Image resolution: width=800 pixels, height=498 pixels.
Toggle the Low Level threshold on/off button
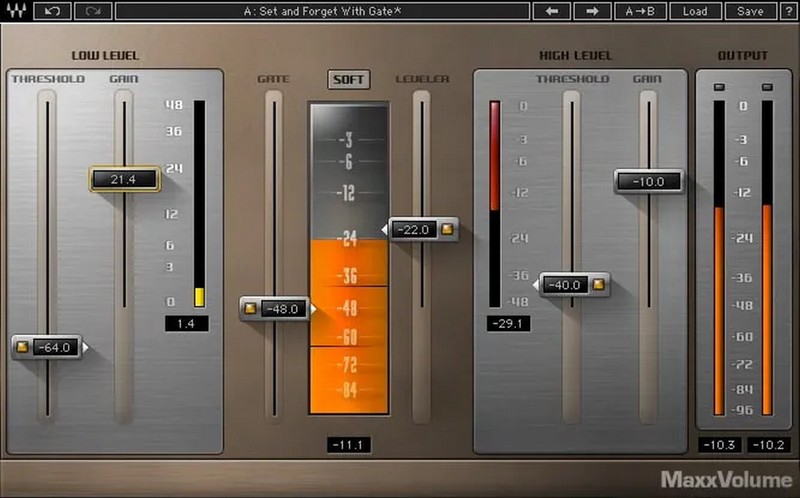coord(22,347)
